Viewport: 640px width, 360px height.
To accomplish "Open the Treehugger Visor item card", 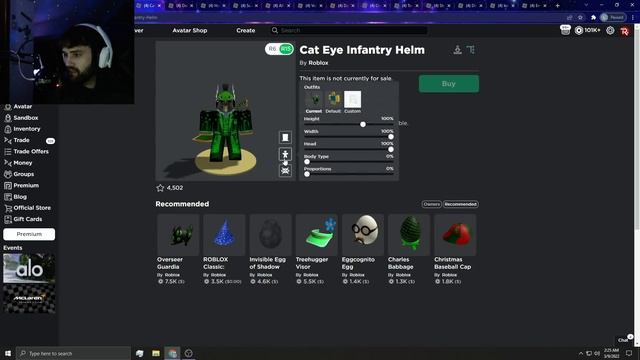I will pos(316,249).
